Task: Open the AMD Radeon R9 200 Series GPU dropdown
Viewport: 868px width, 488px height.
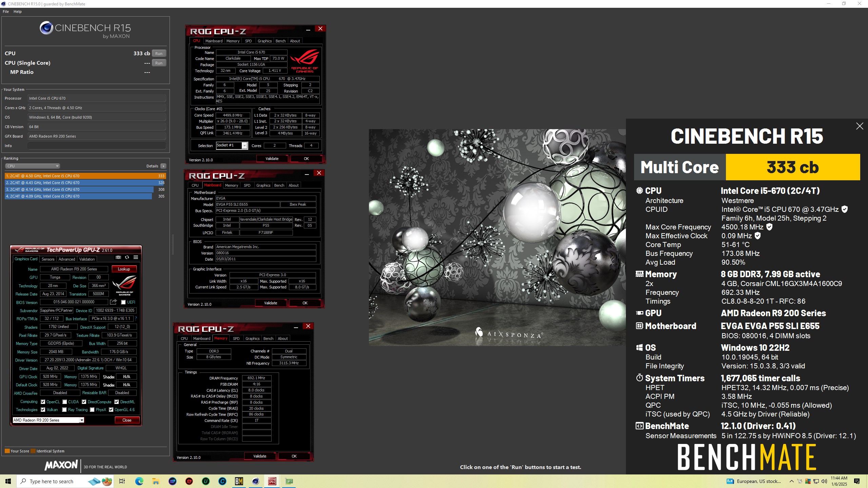Action: [x=48, y=420]
